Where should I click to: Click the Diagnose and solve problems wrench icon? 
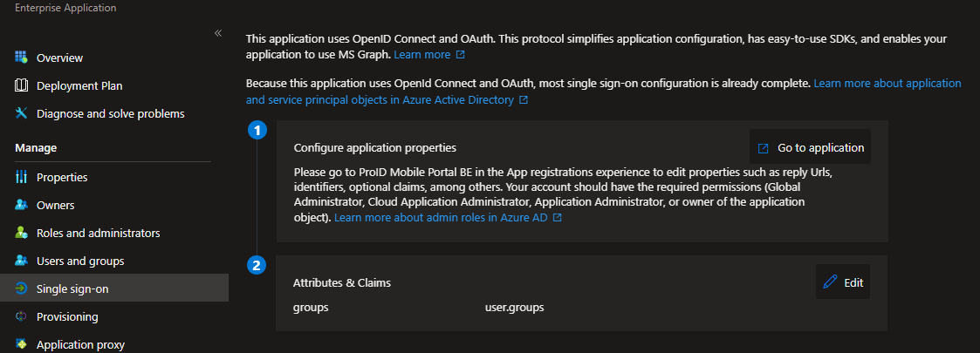[21, 113]
